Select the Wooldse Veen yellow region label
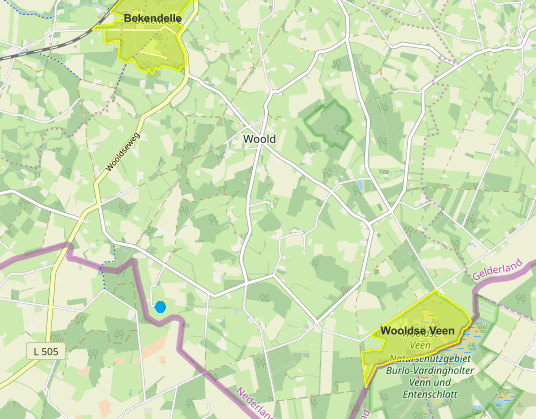Viewport: 536px width, 419px height. [x=417, y=330]
